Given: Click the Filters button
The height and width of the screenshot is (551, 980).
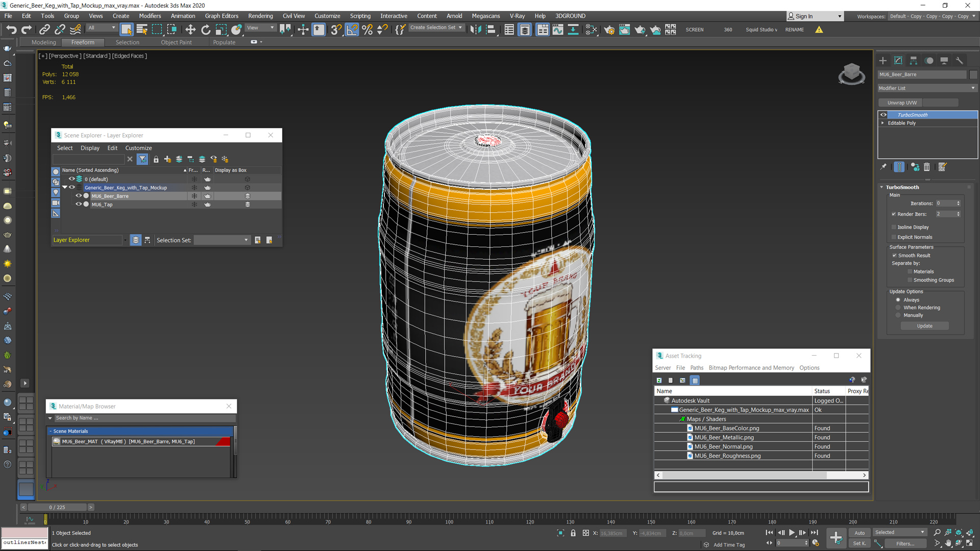Looking at the screenshot, I should click(905, 543).
